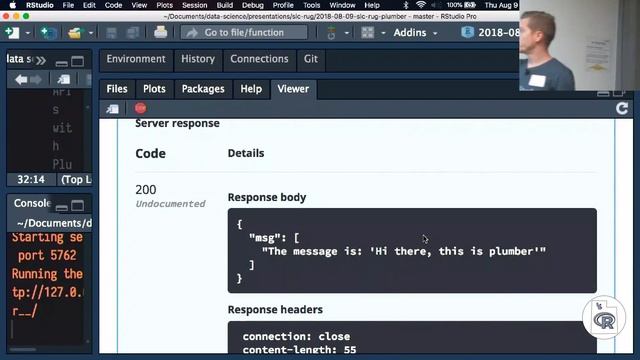The image size is (640, 360).
Task: Open the Profile menu
Action: tap(283, 5)
